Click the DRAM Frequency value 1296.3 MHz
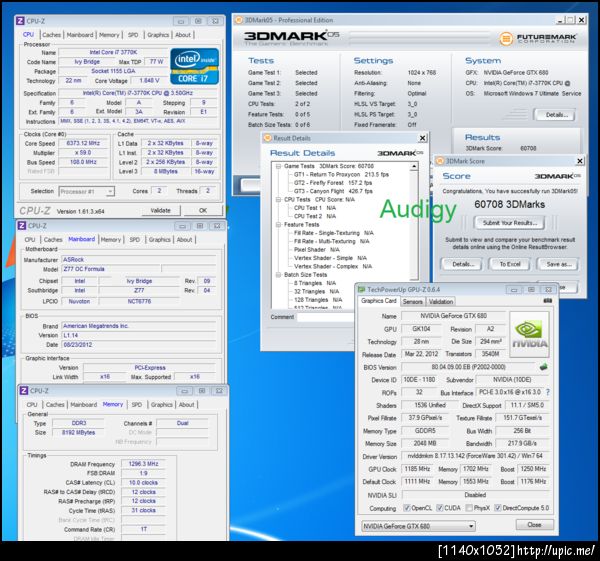 pyautogui.click(x=143, y=464)
